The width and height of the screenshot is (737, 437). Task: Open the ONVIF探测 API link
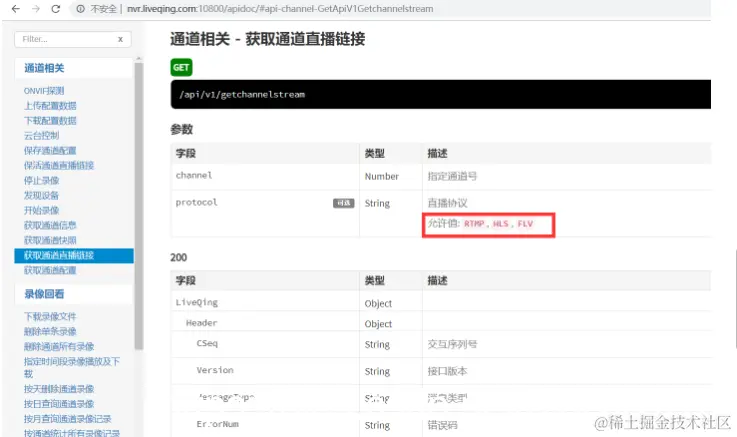[44, 91]
